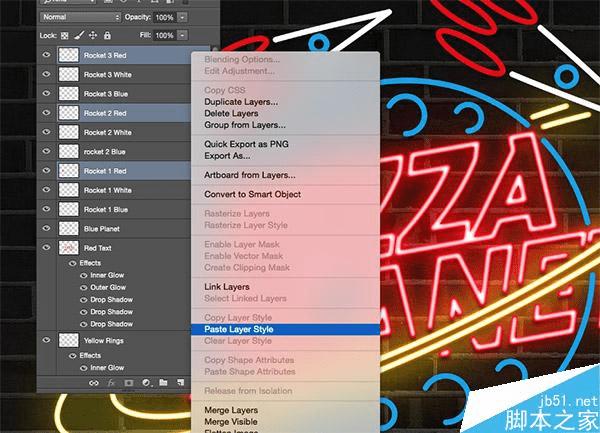The width and height of the screenshot is (600, 433).
Task: Click Yellow Rings layer thumbnail
Action: tap(69, 340)
